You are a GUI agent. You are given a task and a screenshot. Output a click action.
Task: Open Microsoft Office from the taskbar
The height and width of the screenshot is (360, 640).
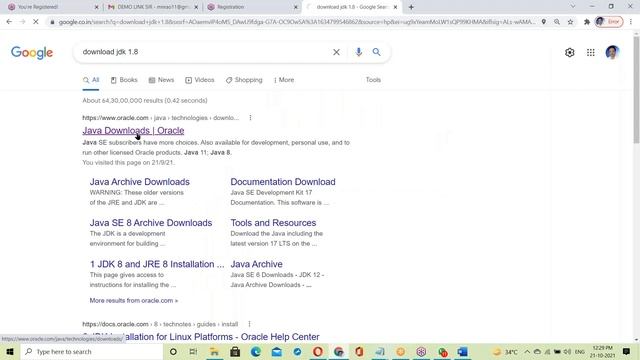point(359,352)
